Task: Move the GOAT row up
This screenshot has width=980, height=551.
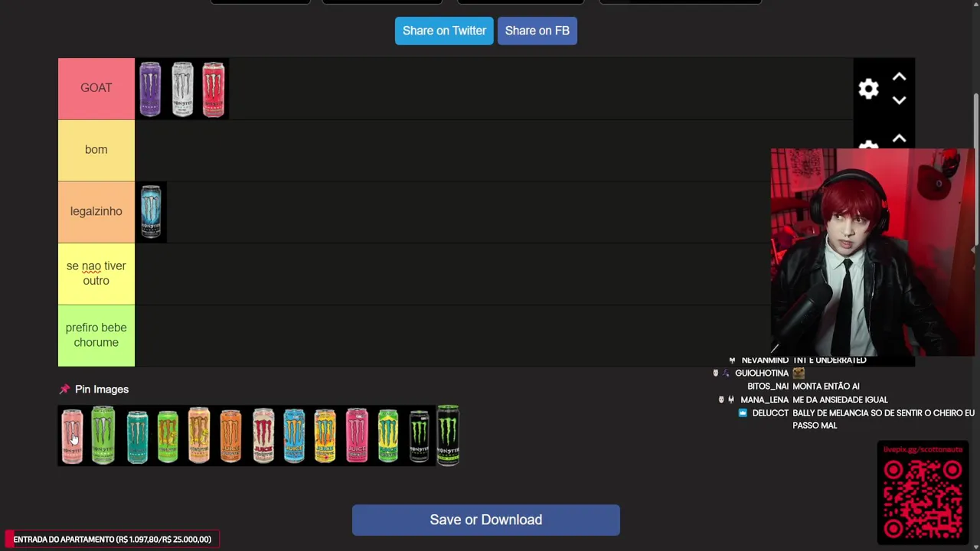Action: pos(899,77)
